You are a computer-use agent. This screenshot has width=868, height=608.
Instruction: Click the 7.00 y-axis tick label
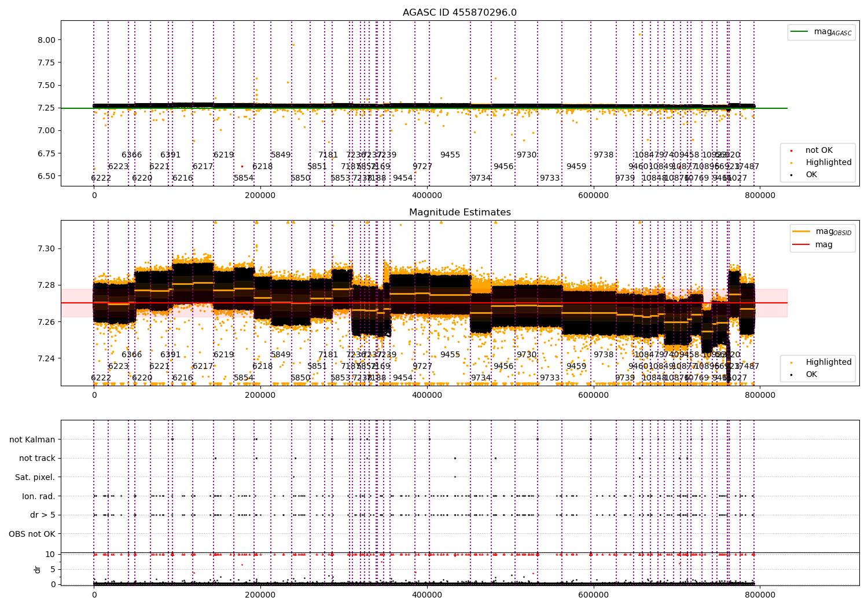[x=46, y=130]
